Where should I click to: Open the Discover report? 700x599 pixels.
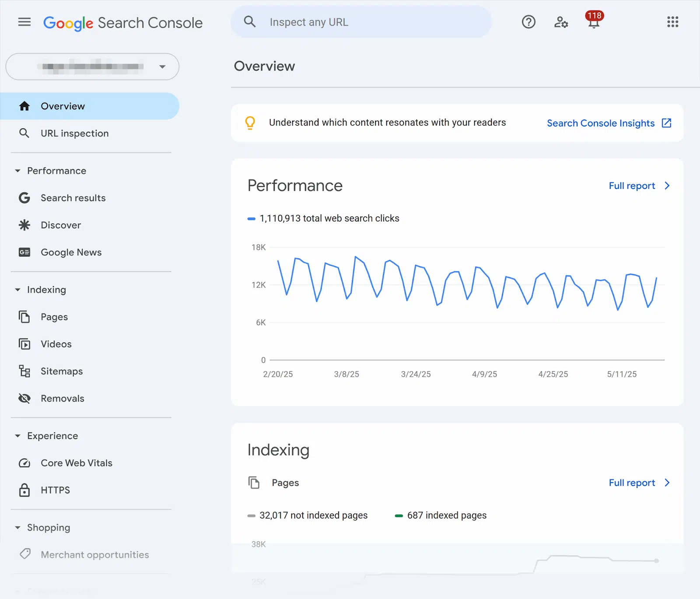pos(90,225)
